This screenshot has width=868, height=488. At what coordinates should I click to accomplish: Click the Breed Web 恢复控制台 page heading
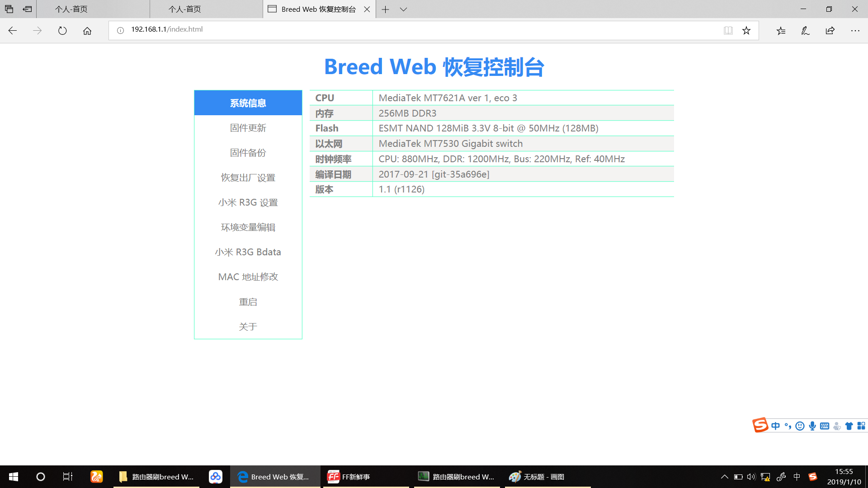click(434, 67)
